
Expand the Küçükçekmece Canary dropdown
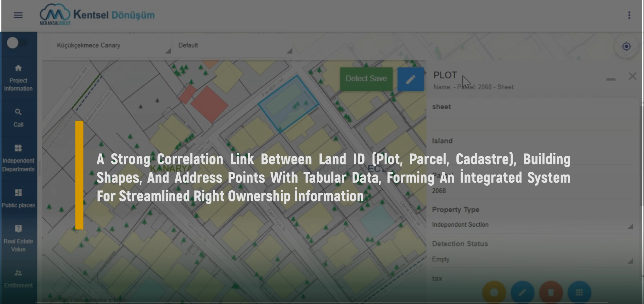coord(113,46)
